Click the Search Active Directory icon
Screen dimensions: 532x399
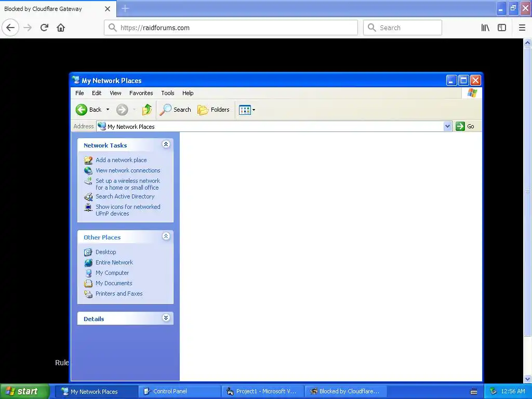click(88, 196)
